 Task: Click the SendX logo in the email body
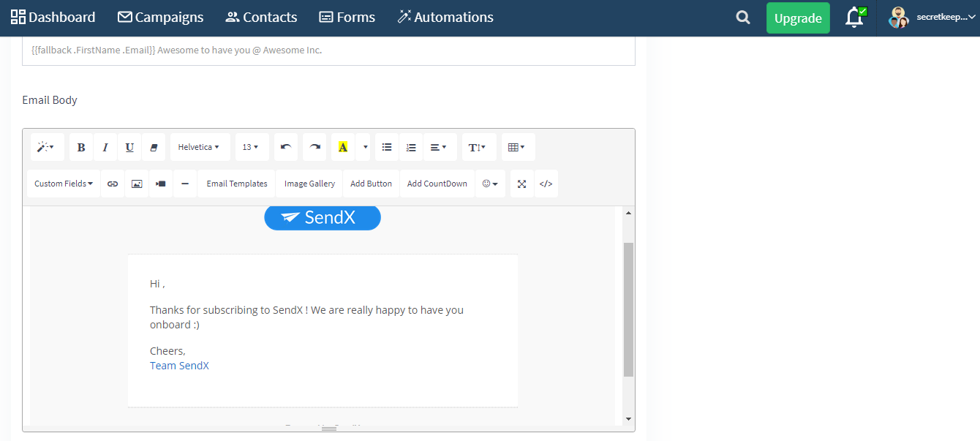point(323,218)
